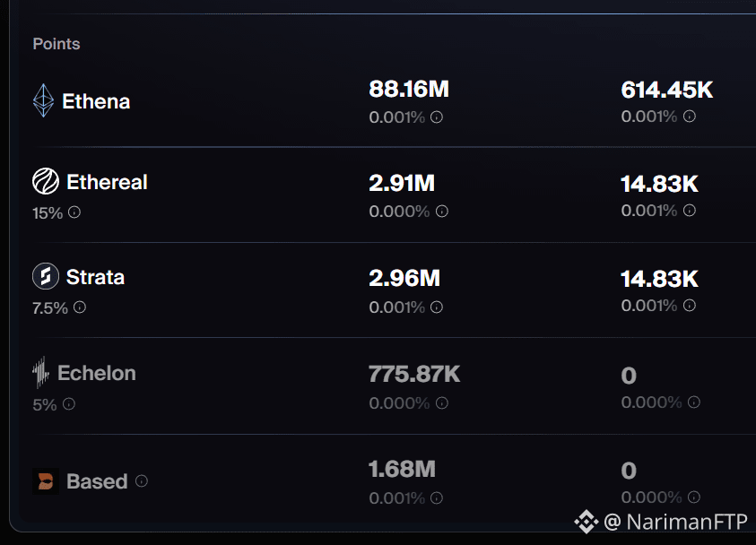Click info icon under 775.87K value
Image resolution: width=756 pixels, height=545 pixels.
(441, 402)
